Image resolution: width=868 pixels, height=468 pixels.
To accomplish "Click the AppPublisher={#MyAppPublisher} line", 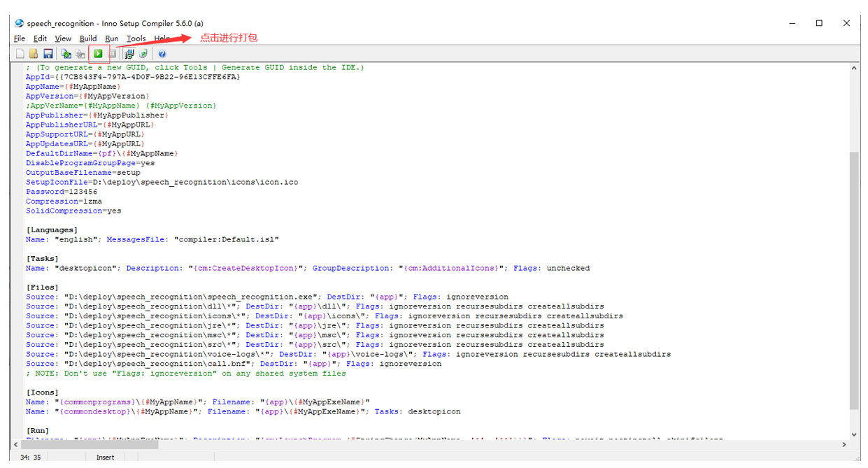I will [97, 115].
